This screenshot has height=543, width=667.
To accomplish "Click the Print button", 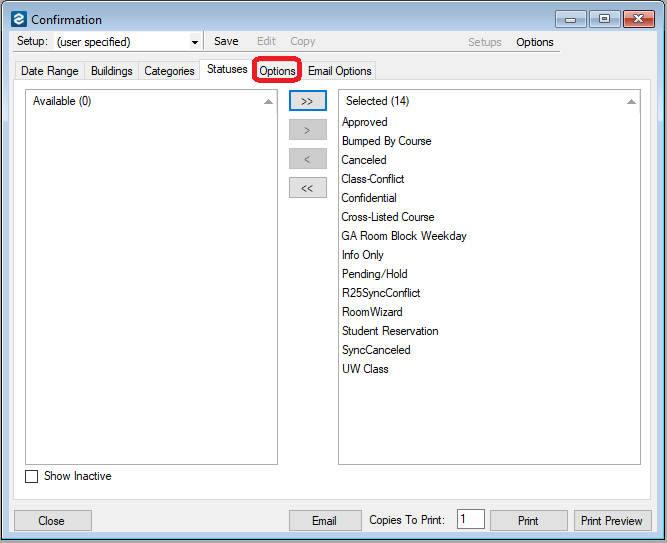I will pos(528,520).
